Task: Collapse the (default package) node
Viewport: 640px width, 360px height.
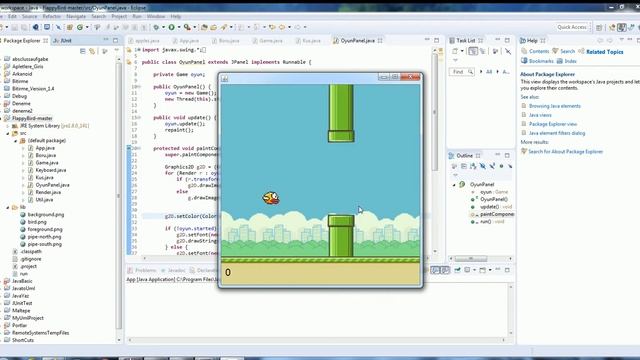Action: tap(16, 141)
